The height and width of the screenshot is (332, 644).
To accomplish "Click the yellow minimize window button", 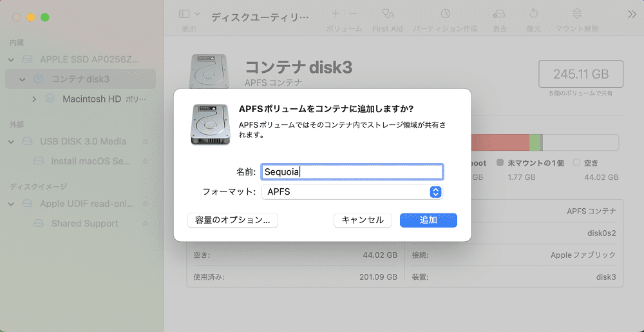I will (x=31, y=17).
